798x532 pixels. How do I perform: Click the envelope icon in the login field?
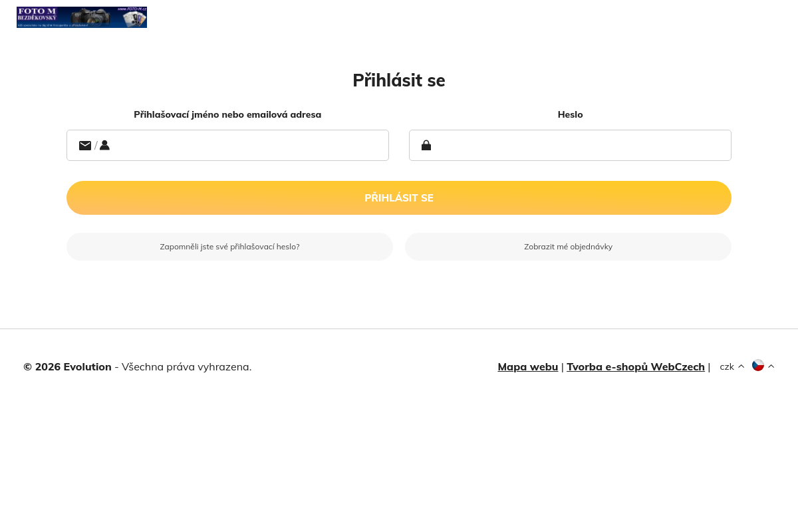coord(85,146)
